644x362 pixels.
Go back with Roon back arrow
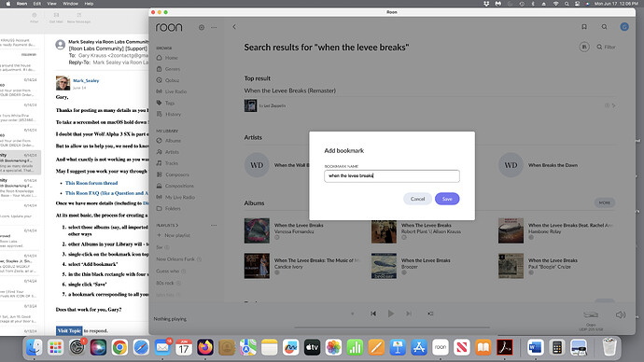(234, 27)
